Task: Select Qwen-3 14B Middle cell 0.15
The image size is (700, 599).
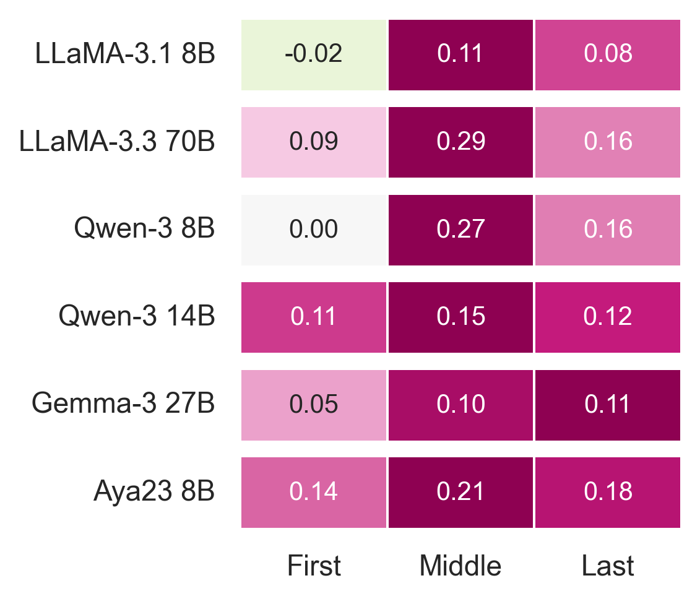Action: coord(460,317)
